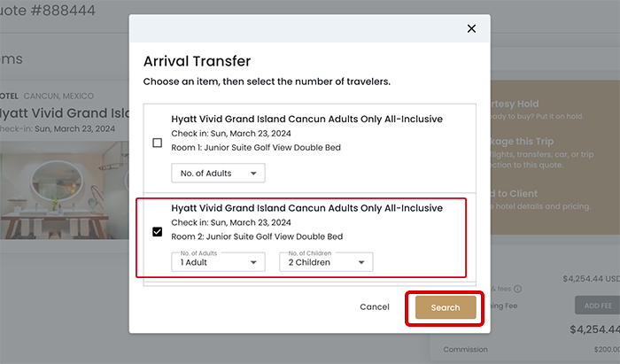620x364 pixels.
Task: Open Room 1 No. of Adults dropdown
Action: pos(217,174)
